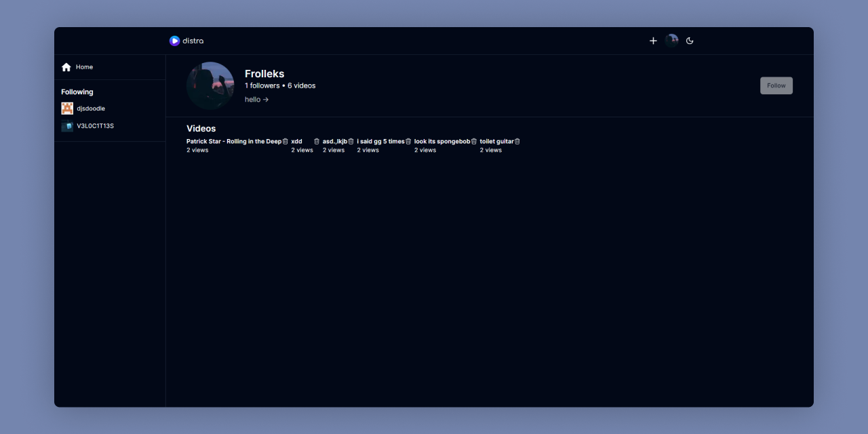868x434 pixels.
Task: Delete 'i said gg 5 times' video
Action: click(x=408, y=142)
